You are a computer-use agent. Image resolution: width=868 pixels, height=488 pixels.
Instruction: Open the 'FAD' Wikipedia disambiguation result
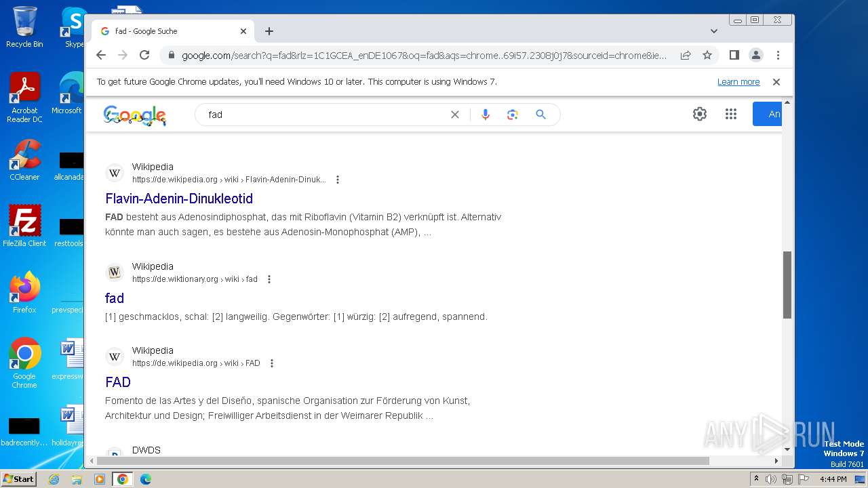pos(118,382)
